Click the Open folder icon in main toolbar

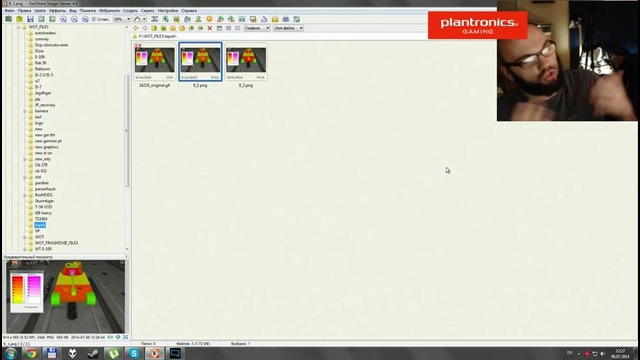[x=19, y=19]
